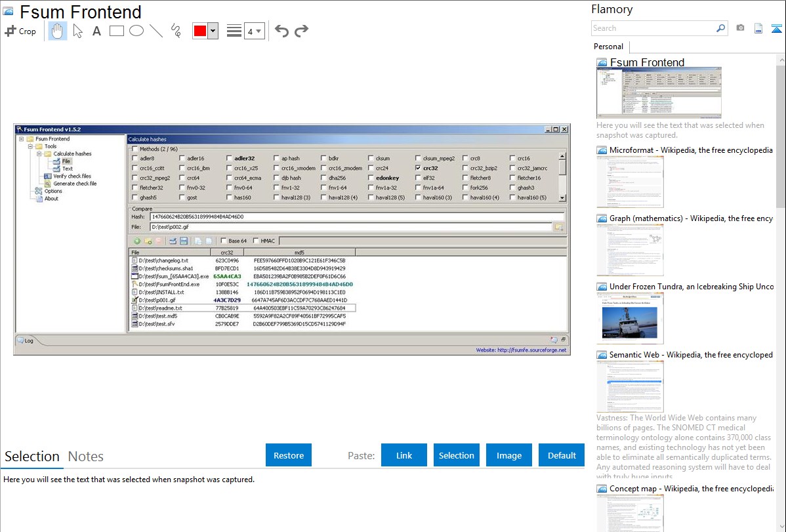Enable the Base 64 checkbox
The image size is (786, 532).
[x=224, y=241]
